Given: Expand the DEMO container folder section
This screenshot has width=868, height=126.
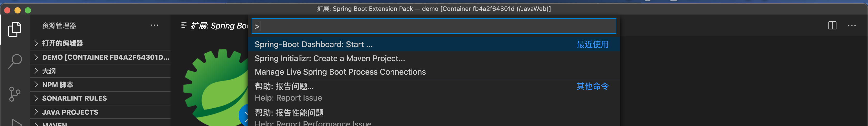Looking at the screenshot, I should click(105, 57).
